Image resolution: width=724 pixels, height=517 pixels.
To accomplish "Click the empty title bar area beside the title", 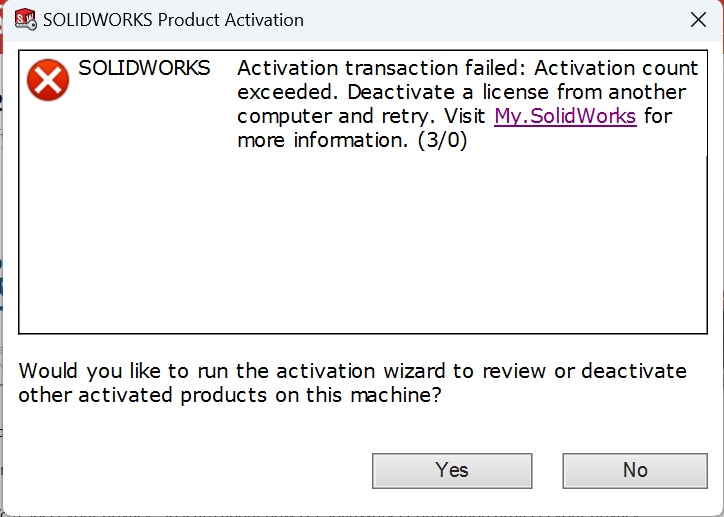I will [480, 19].
